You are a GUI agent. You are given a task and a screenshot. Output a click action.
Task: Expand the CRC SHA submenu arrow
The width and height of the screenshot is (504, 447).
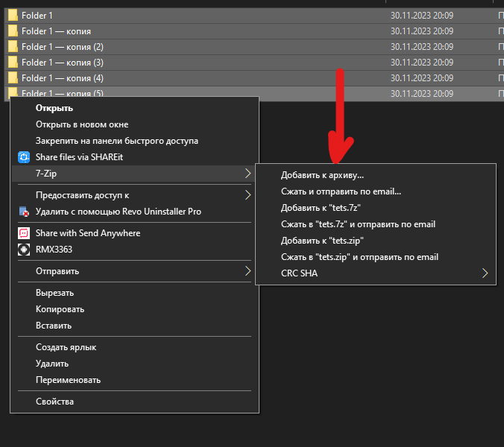[485, 273]
